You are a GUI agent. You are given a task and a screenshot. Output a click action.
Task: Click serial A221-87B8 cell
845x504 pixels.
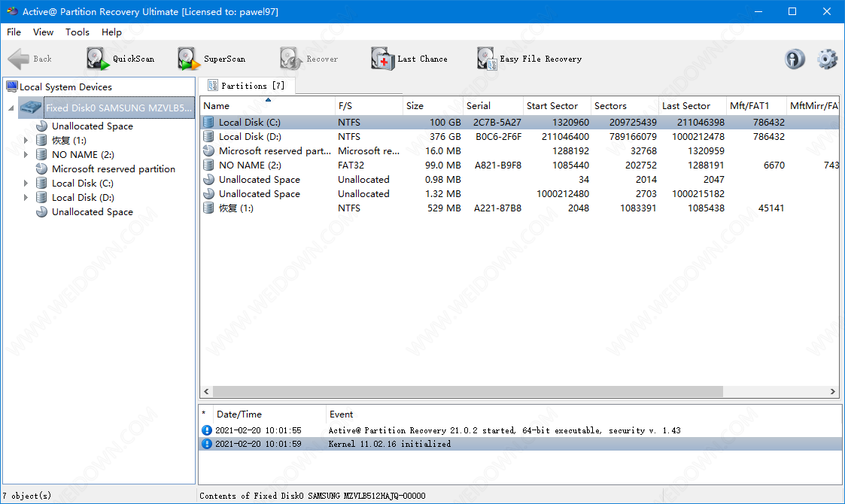click(497, 208)
